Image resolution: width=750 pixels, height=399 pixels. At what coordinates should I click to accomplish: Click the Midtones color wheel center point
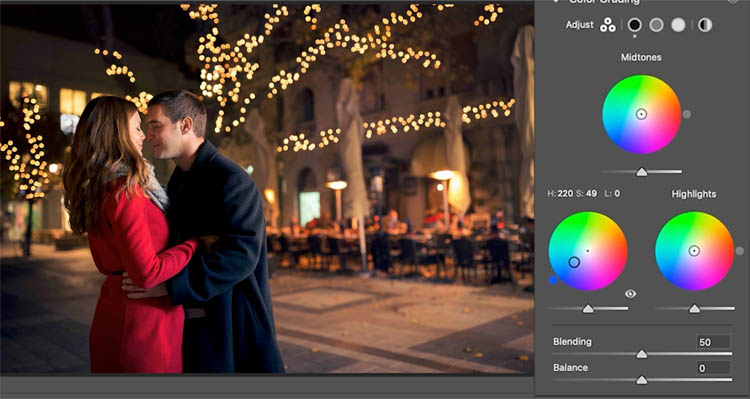[x=641, y=114]
